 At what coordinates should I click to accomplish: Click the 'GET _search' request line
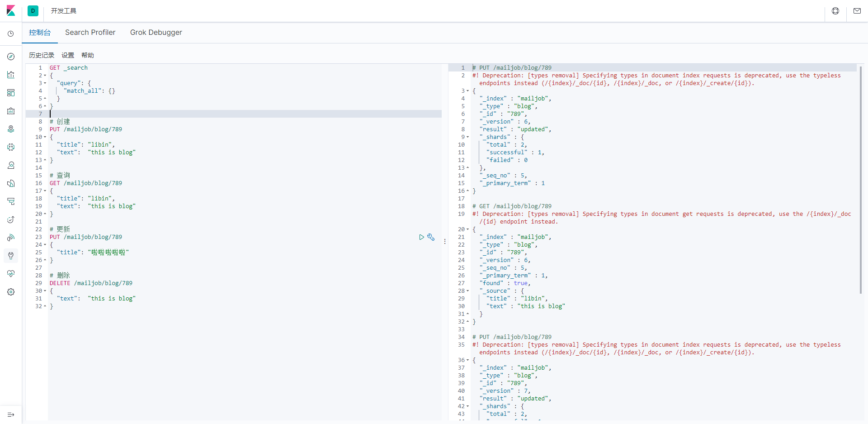[69, 68]
